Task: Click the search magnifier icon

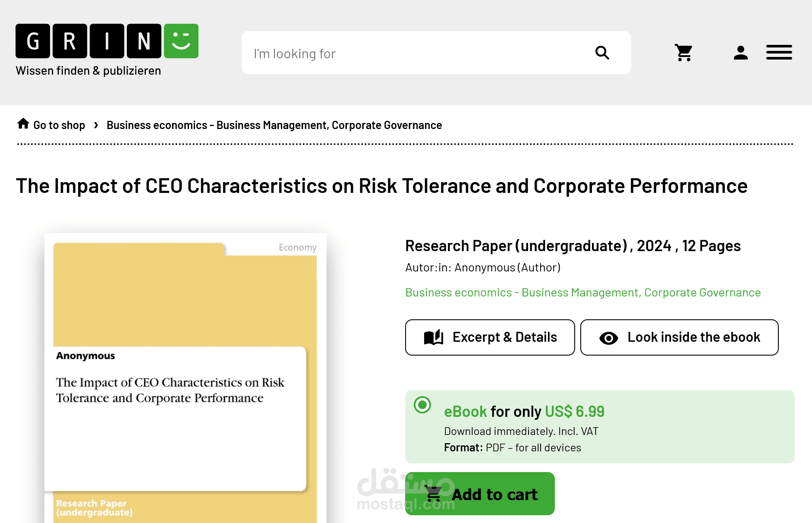Action: [602, 53]
